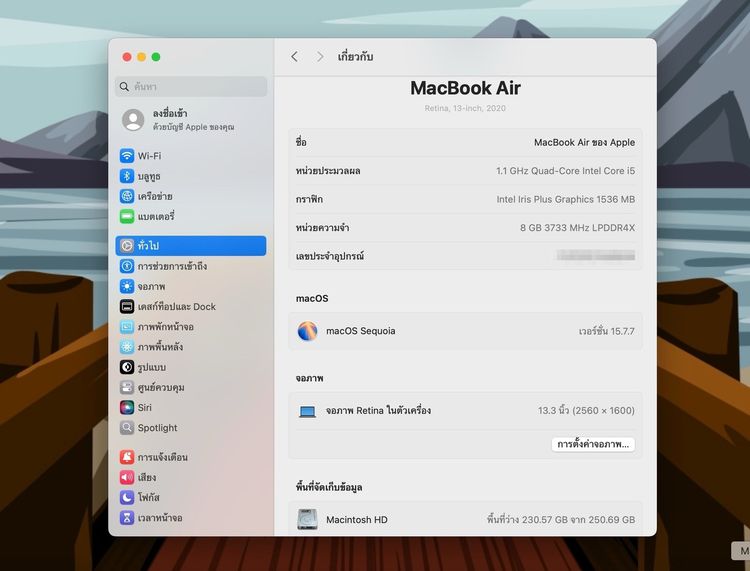Click the red close window button
The height and width of the screenshot is (571, 750).
point(127,57)
